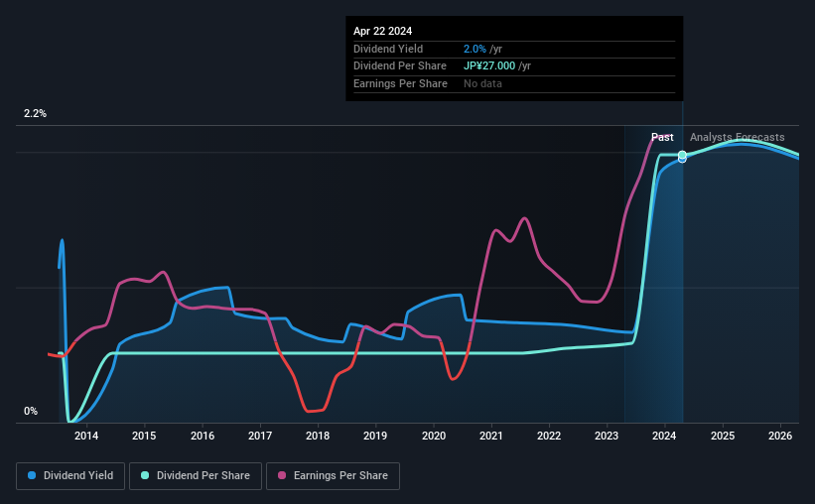Viewport: 815px width, 504px height.
Task: Select the 2023 x-axis label
Action: 607,436
